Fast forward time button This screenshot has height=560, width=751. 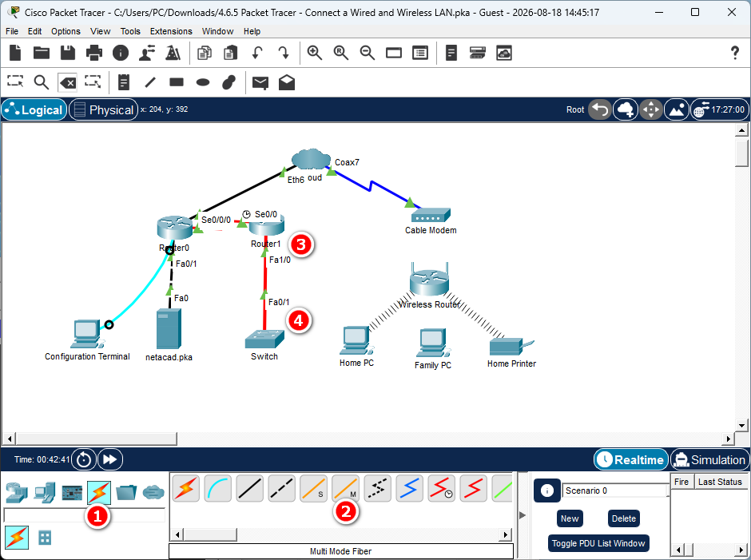[110, 460]
